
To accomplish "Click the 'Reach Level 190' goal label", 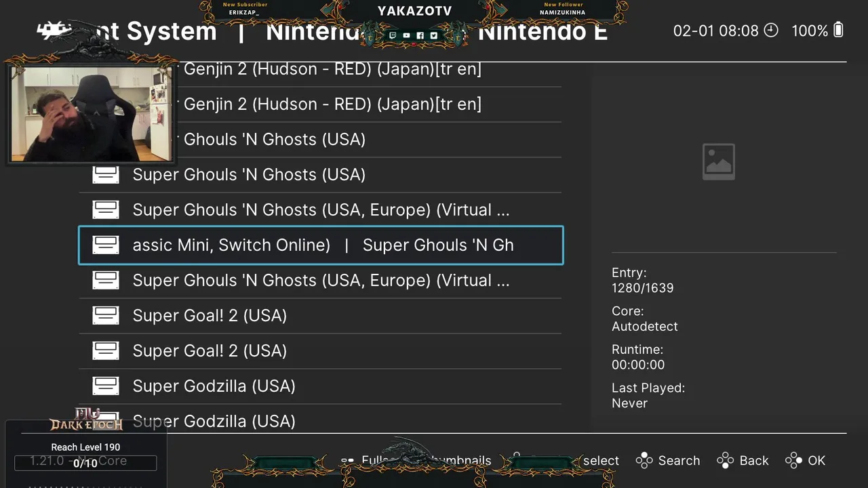I will pos(85,447).
